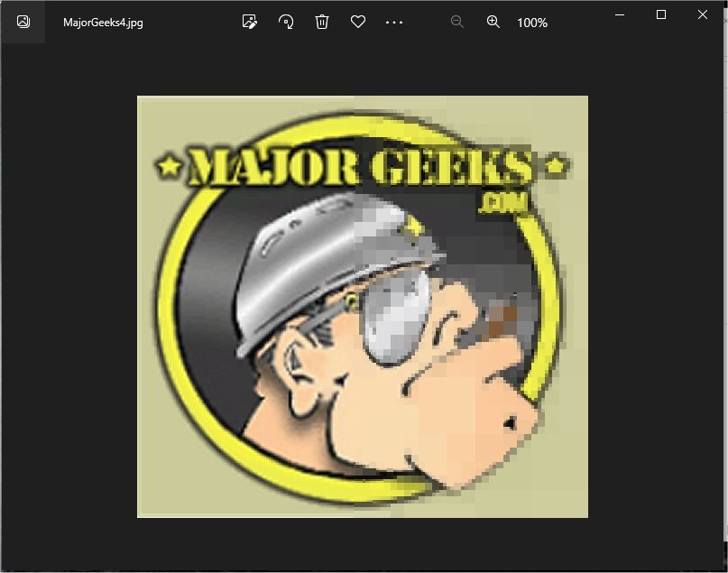Rotate the photo

point(286,22)
